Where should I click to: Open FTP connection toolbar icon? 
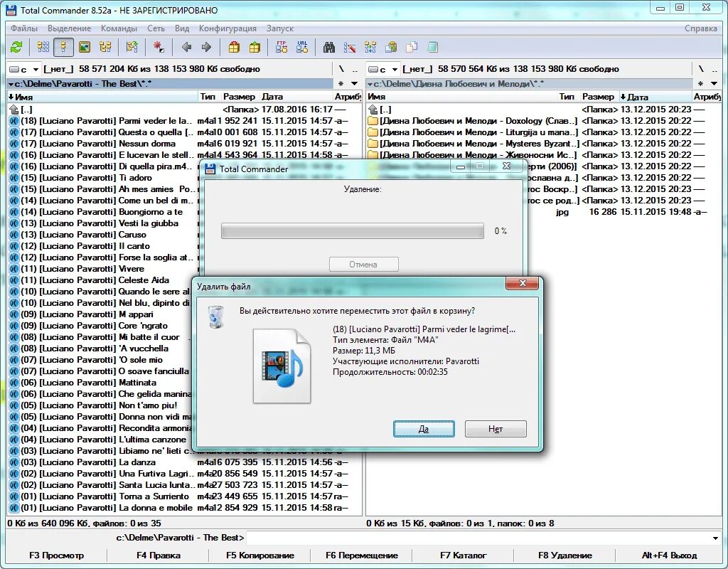[x=282, y=47]
